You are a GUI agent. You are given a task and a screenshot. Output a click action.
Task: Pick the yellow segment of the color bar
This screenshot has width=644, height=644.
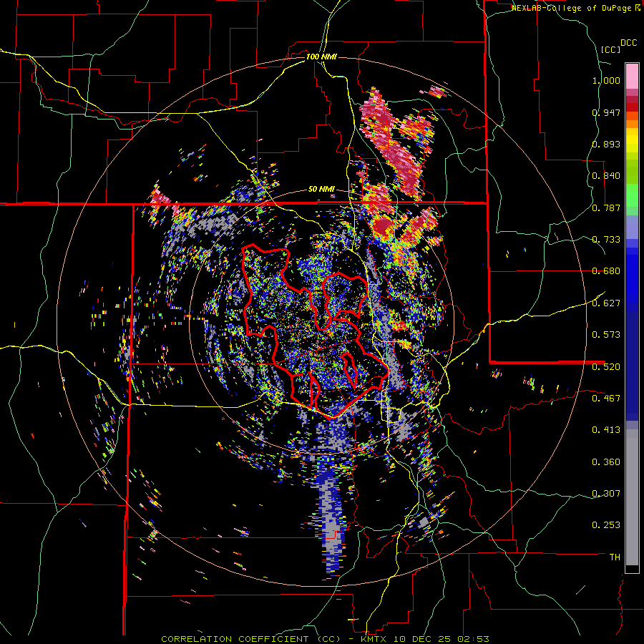(x=632, y=140)
